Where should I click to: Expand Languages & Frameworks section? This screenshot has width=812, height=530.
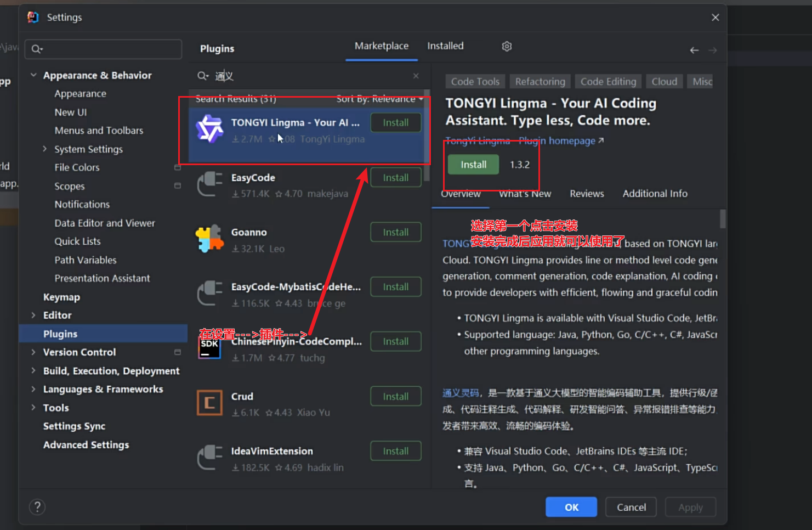[33, 389]
